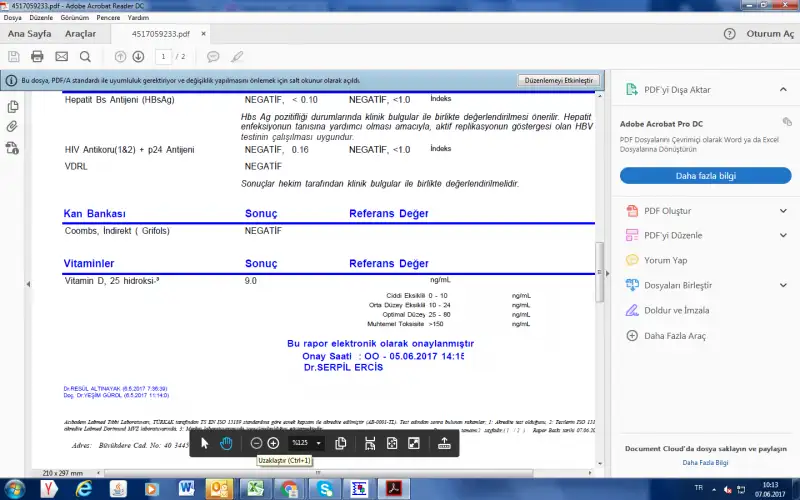Open Excel from the Windows taskbar
This screenshot has height=500, width=800.
pos(255,489)
